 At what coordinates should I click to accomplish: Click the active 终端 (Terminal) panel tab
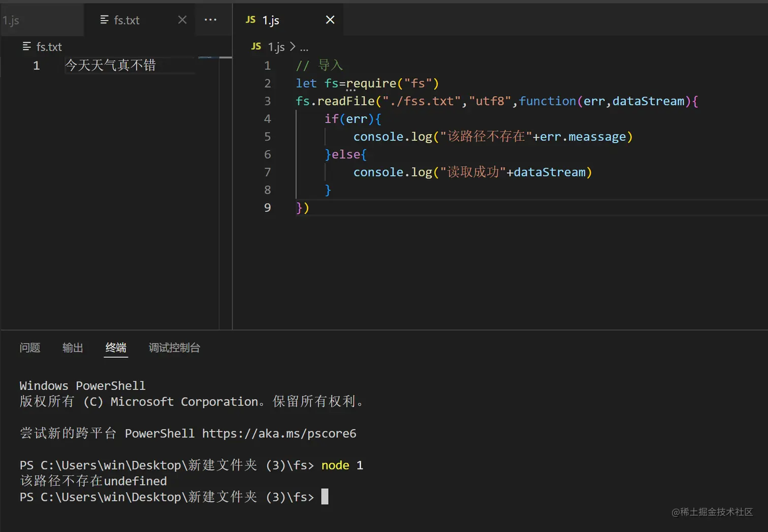coord(115,348)
